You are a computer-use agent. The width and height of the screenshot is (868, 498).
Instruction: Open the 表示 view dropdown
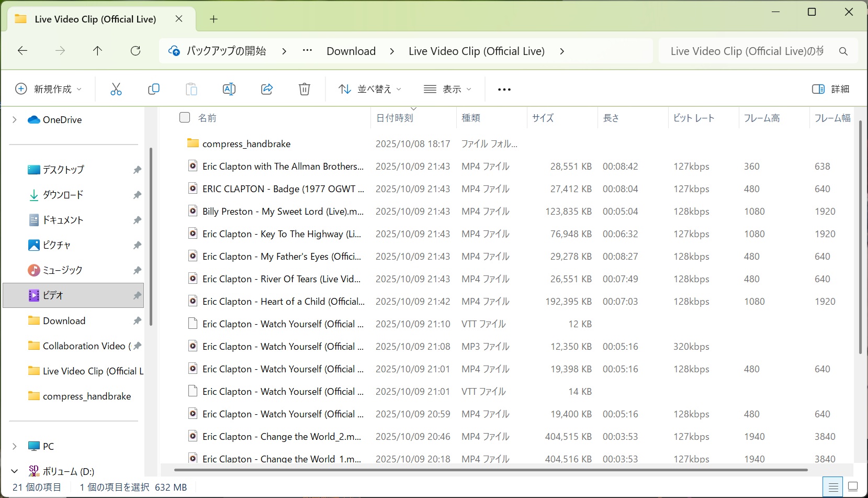447,89
